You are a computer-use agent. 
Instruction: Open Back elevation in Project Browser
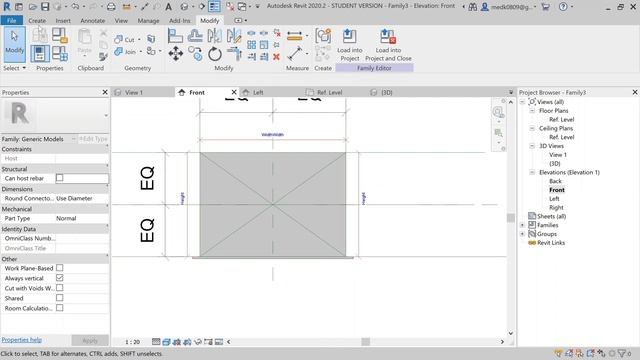[556, 181]
